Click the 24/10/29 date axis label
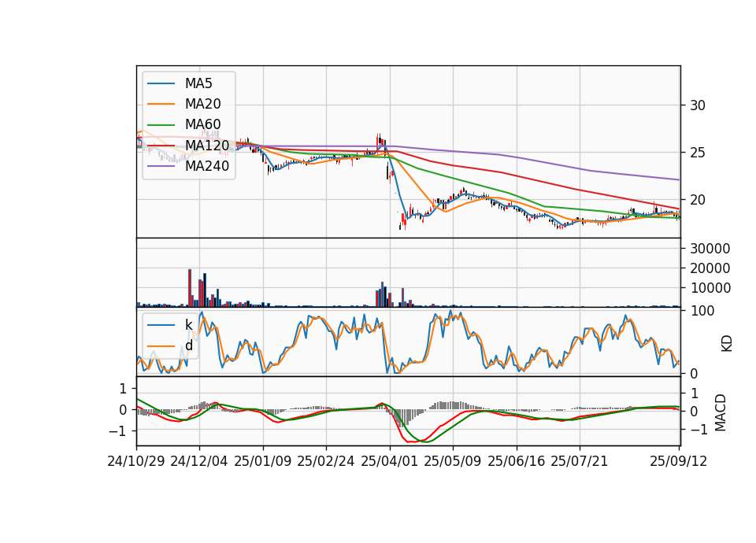The height and width of the screenshot is (543, 756). [x=136, y=461]
